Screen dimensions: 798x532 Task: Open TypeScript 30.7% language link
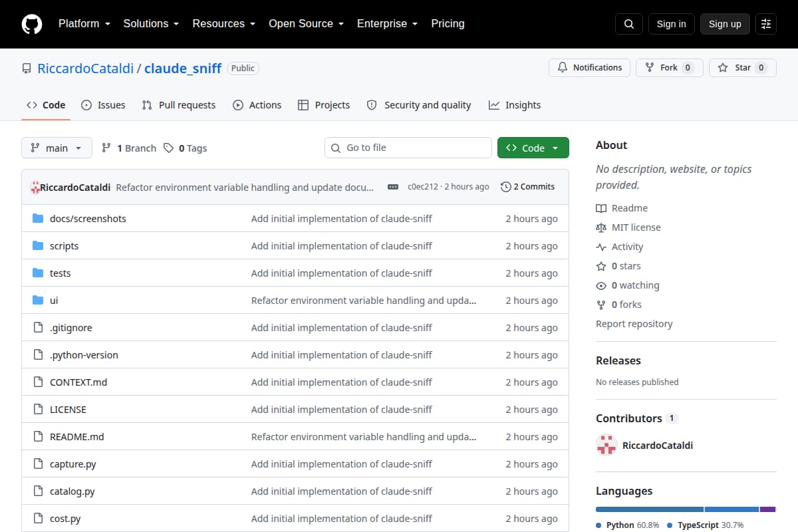coord(706,525)
